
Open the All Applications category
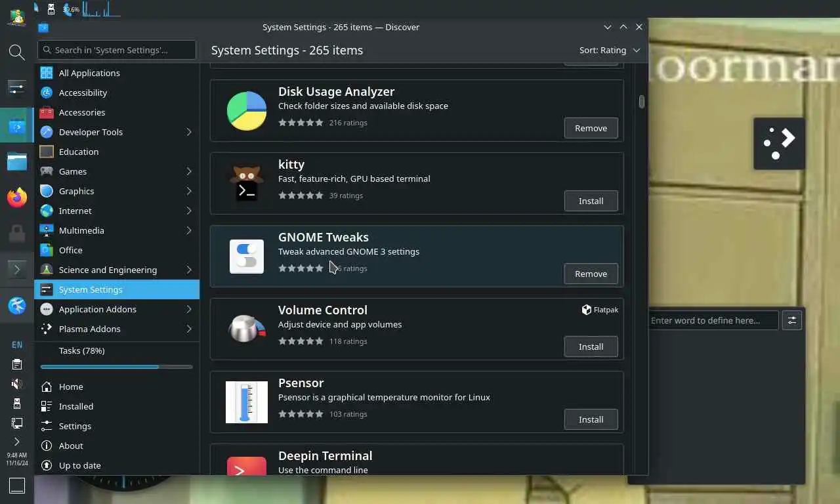click(x=117, y=73)
